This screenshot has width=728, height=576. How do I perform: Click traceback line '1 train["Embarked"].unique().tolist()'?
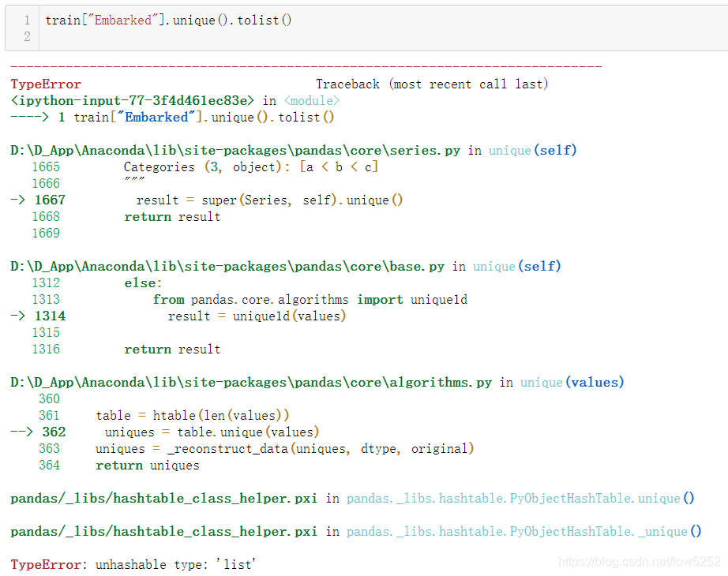(x=196, y=117)
